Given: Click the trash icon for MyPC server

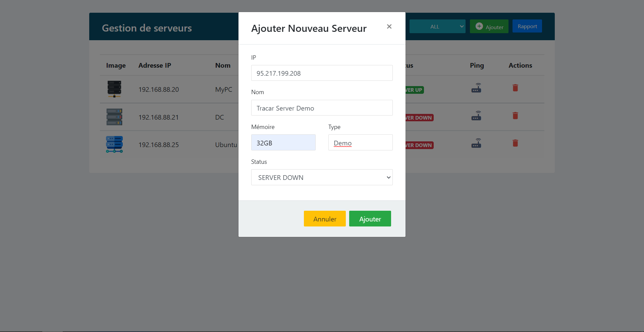Looking at the screenshot, I should click(516, 88).
